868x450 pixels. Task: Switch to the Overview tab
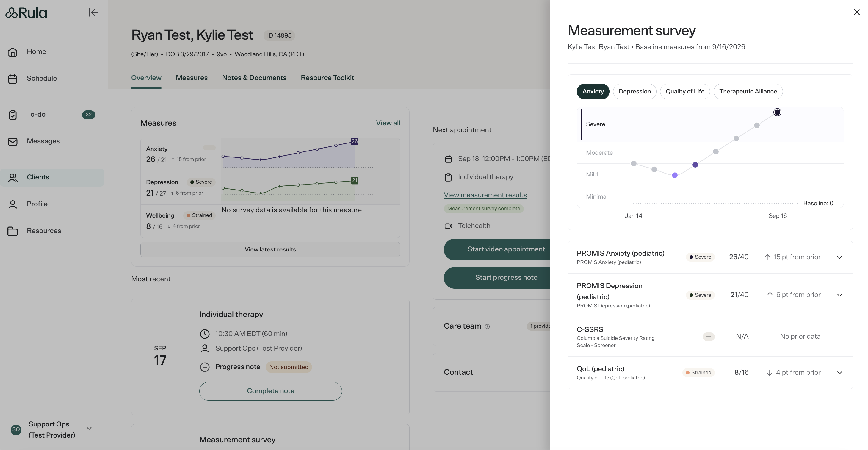[146, 78]
